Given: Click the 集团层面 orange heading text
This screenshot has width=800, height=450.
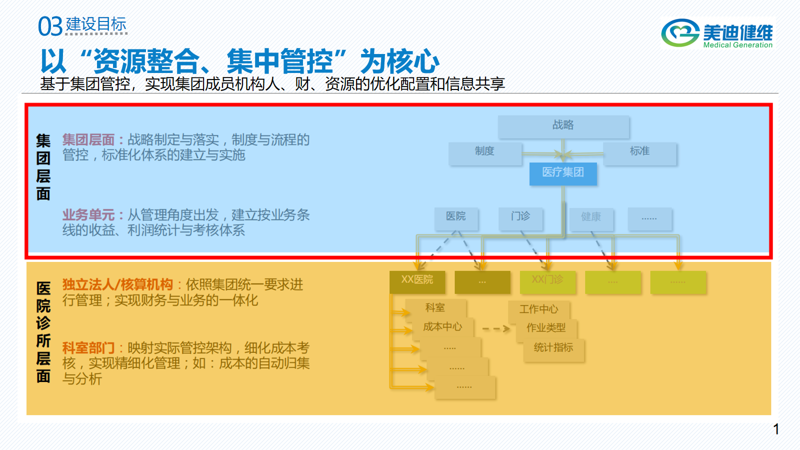Looking at the screenshot, I should tap(88, 141).
